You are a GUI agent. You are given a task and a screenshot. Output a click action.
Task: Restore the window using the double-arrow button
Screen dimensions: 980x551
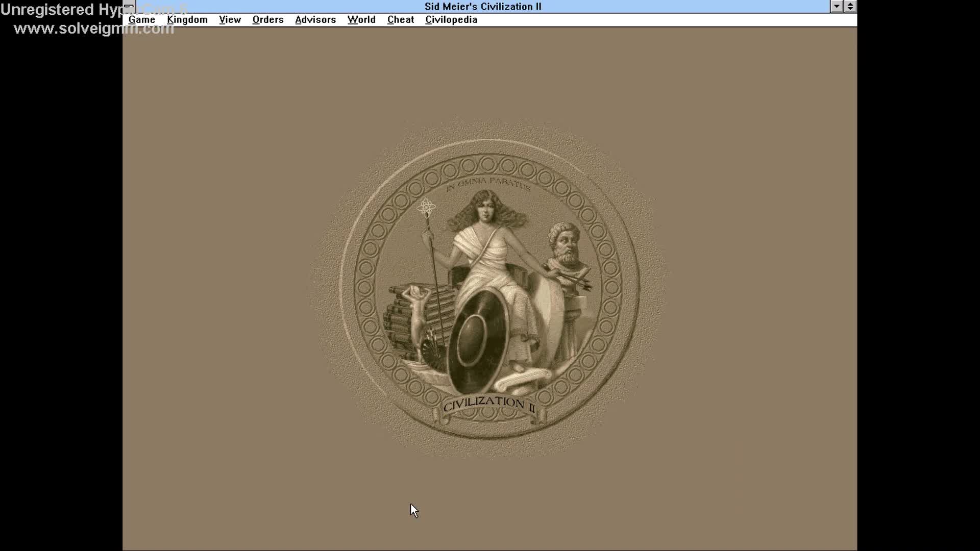coord(850,7)
